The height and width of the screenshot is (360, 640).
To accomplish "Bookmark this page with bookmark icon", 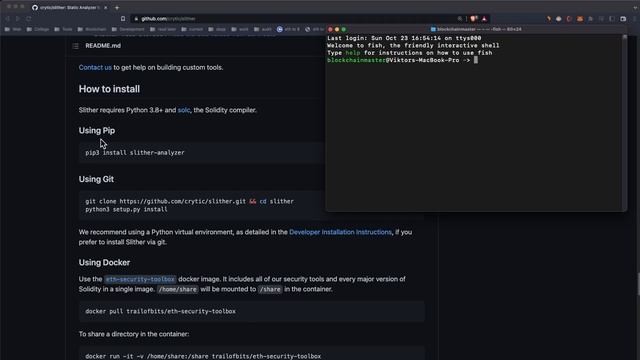I will click(123, 18).
